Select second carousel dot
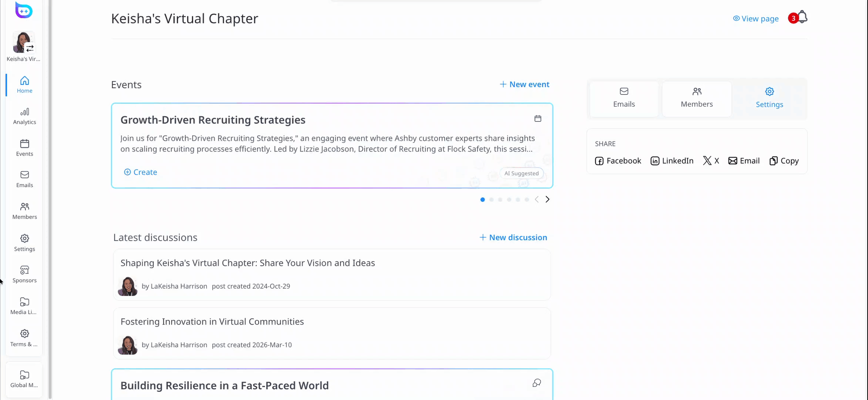The width and height of the screenshot is (868, 400). [492, 200]
